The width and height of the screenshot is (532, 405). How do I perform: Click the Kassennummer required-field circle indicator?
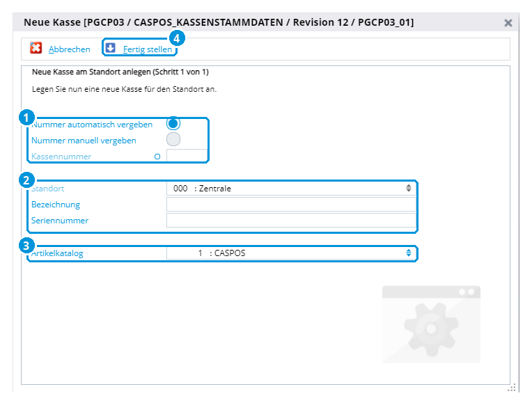click(157, 157)
